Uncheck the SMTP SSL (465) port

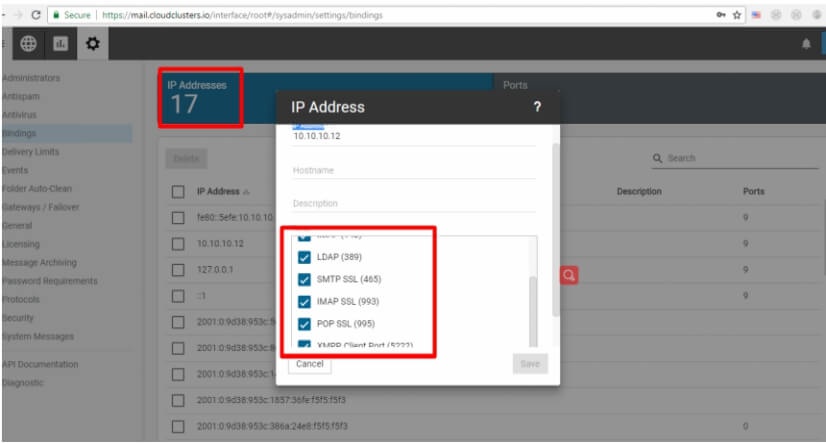(x=304, y=279)
